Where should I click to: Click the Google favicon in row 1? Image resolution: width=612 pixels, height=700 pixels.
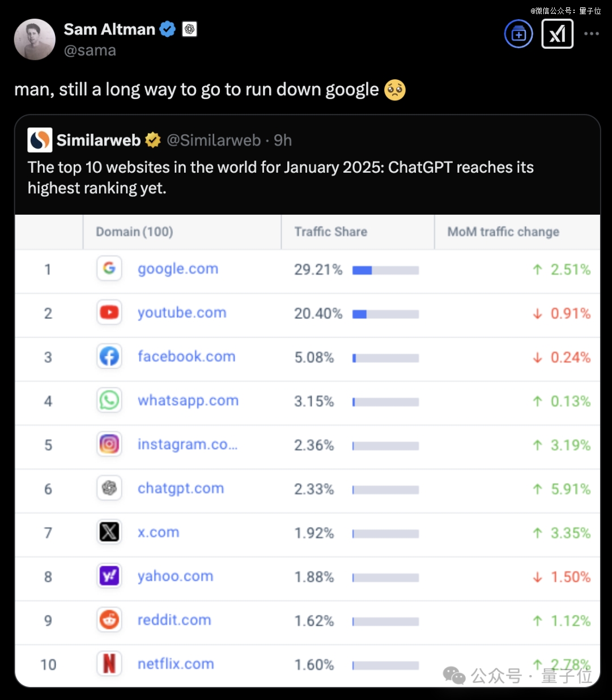pyautogui.click(x=109, y=268)
